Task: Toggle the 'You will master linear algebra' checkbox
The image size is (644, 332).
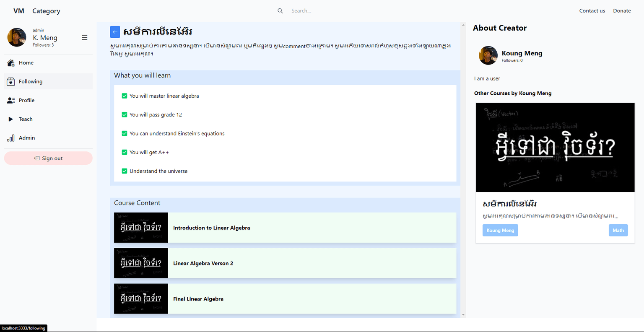Action: 125,96
